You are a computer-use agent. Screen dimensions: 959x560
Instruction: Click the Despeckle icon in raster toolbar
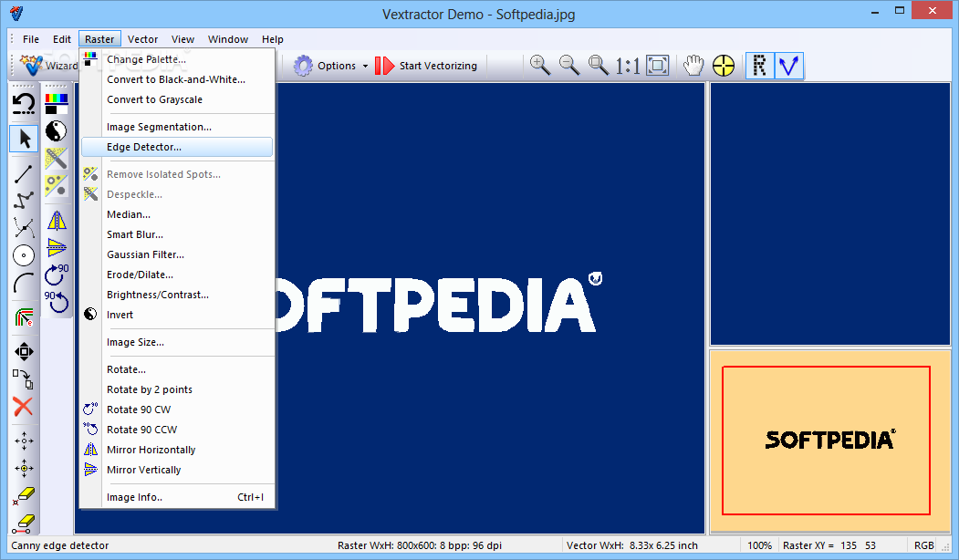(x=57, y=158)
